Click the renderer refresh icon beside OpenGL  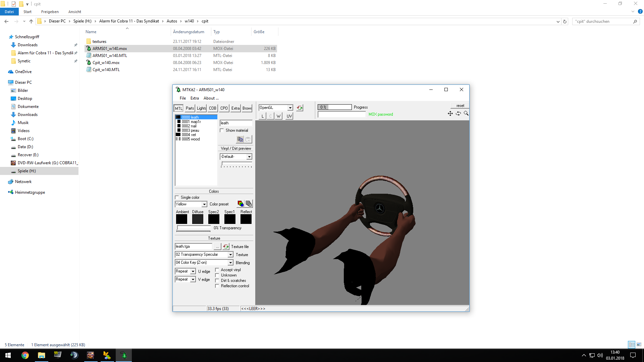300,108
